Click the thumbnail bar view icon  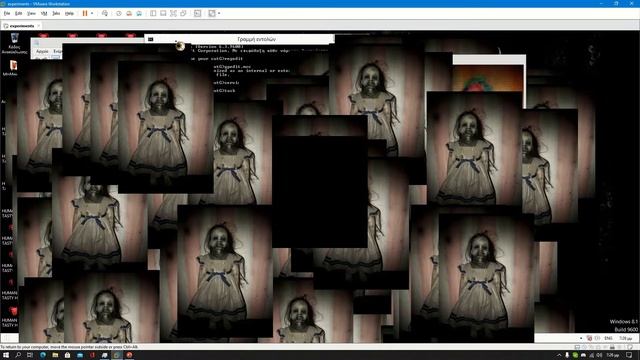(163, 13)
